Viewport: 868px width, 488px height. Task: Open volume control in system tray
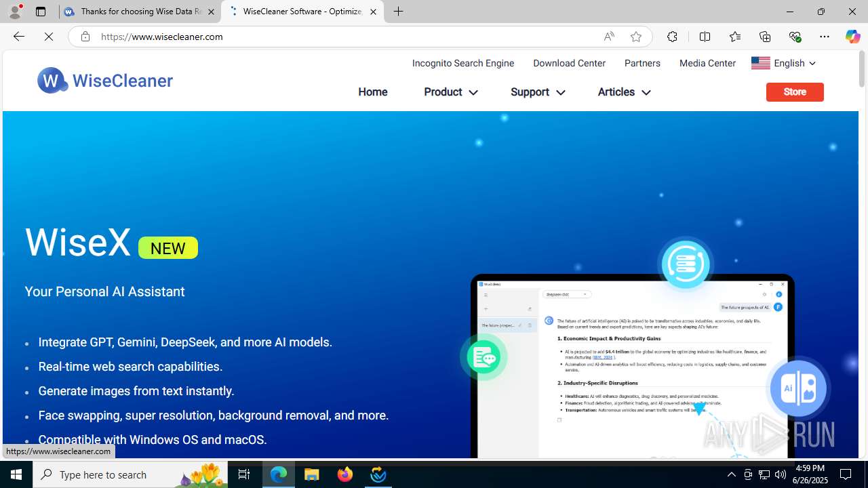point(781,474)
